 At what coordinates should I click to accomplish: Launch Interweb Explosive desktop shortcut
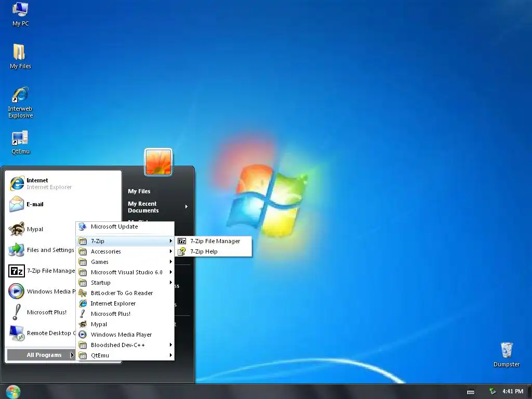20,102
